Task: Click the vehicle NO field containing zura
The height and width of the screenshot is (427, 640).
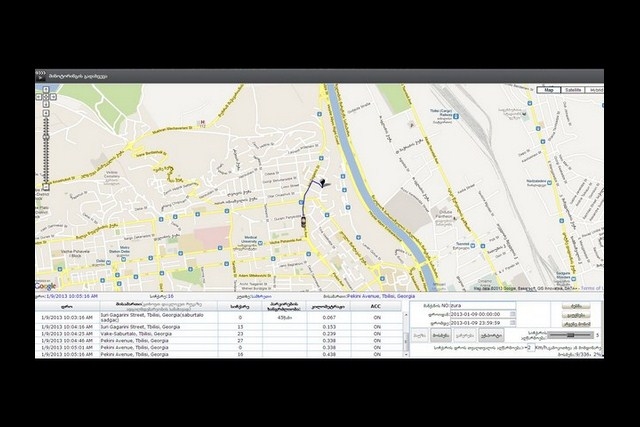Action: (482, 305)
